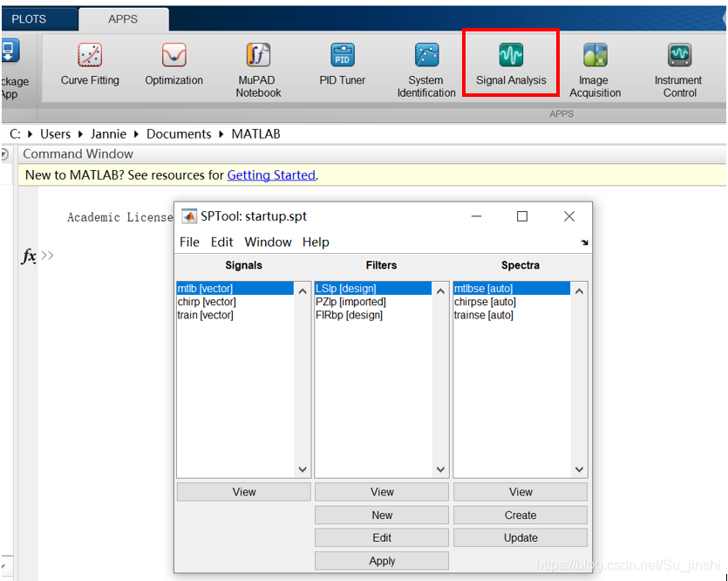Select chirp [vector] signal

pyautogui.click(x=235, y=302)
